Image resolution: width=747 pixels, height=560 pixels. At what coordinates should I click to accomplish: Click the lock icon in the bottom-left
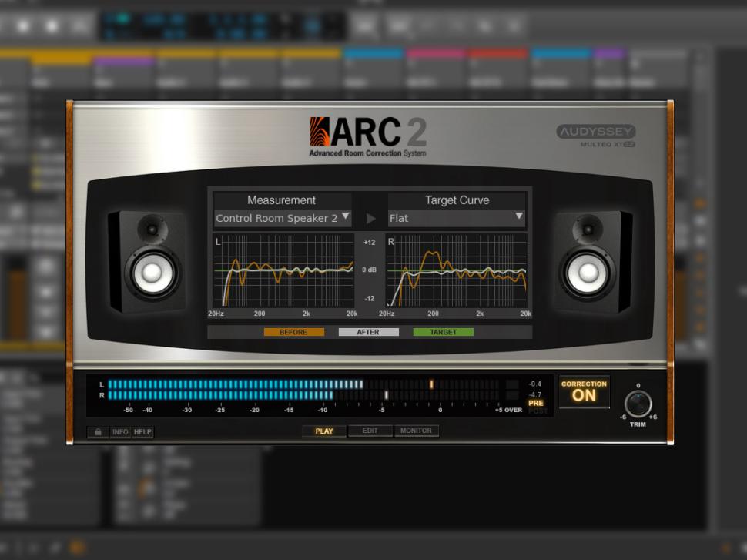pyautogui.click(x=98, y=432)
